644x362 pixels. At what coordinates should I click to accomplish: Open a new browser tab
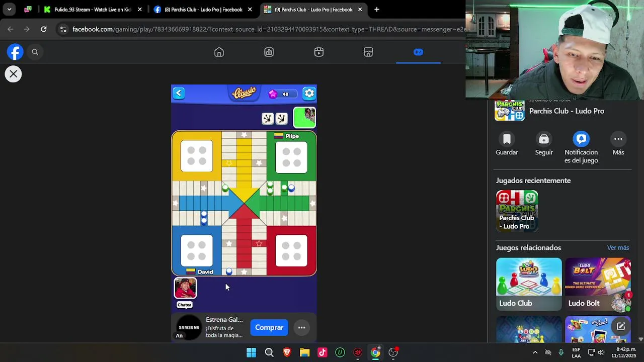coord(377,10)
